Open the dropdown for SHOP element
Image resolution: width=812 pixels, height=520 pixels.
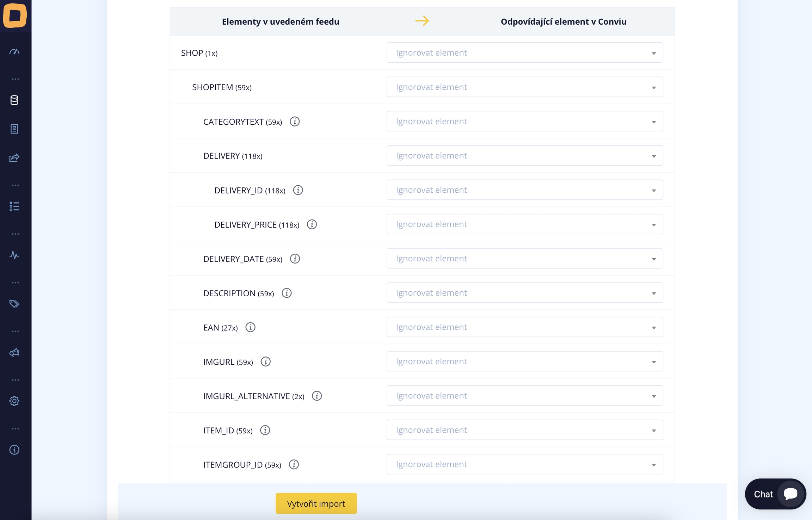524,53
